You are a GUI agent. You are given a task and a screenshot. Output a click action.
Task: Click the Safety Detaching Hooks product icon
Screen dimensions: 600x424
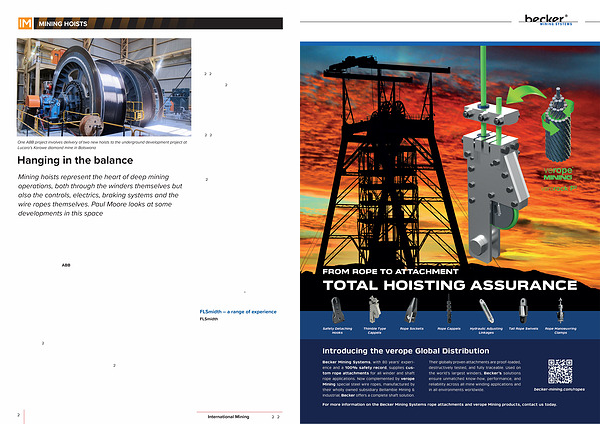tap(338, 310)
